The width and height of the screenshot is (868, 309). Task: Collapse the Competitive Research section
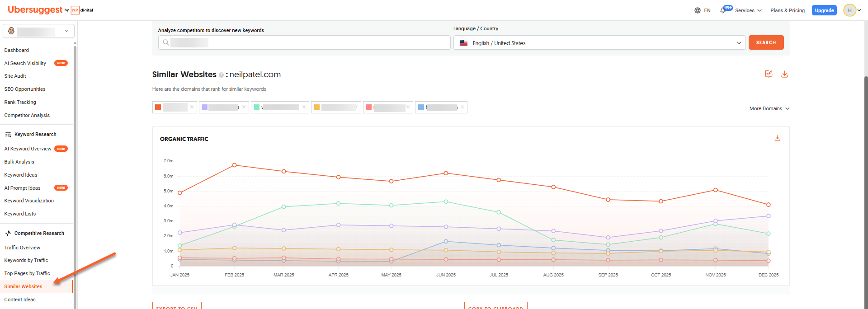click(39, 233)
